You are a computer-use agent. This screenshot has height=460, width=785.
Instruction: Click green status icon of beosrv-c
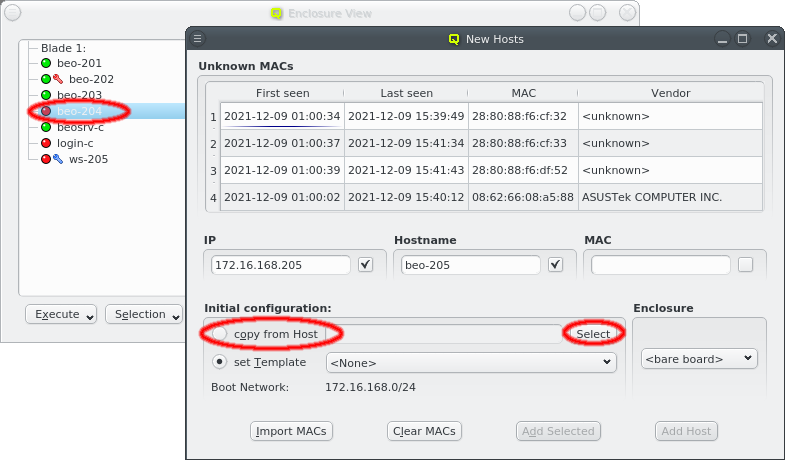coord(46,127)
